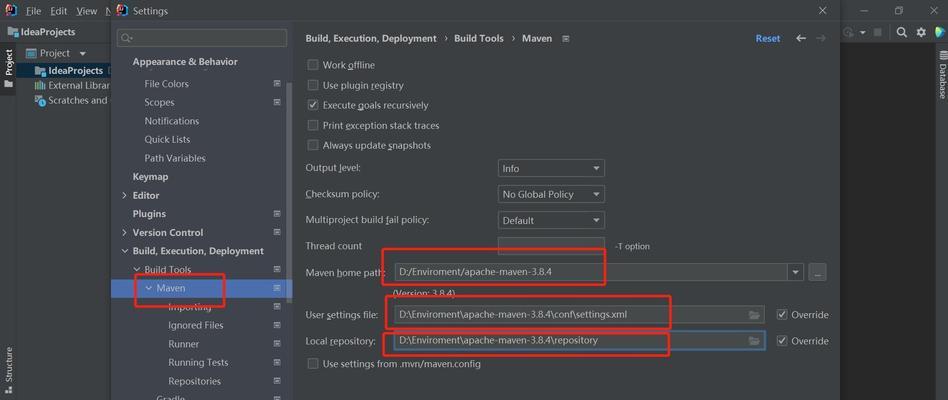Select Path Variables in settings tree

[175, 158]
